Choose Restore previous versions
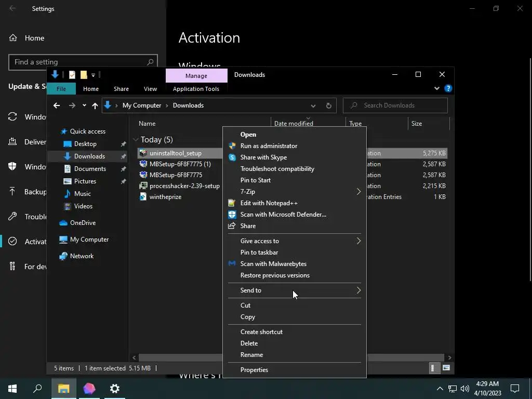The image size is (532, 399). click(295, 275)
